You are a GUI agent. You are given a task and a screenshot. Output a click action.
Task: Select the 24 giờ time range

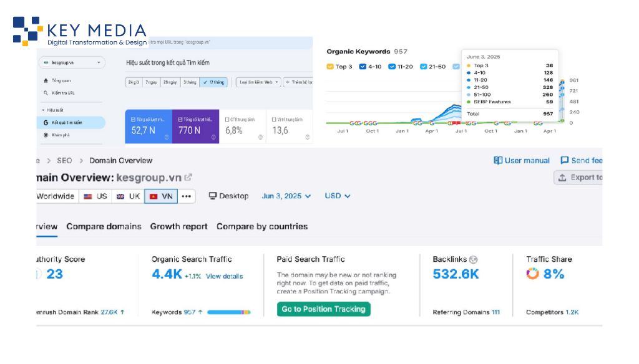coord(134,82)
